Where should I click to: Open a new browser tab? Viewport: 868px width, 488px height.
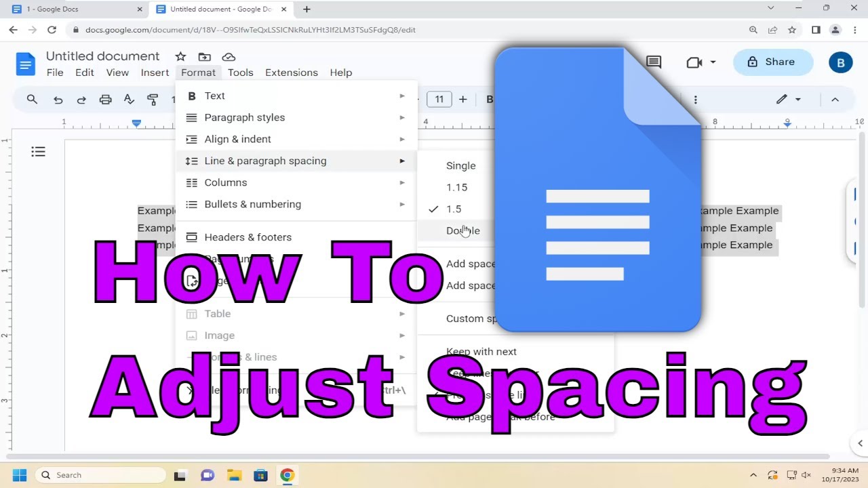(307, 9)
